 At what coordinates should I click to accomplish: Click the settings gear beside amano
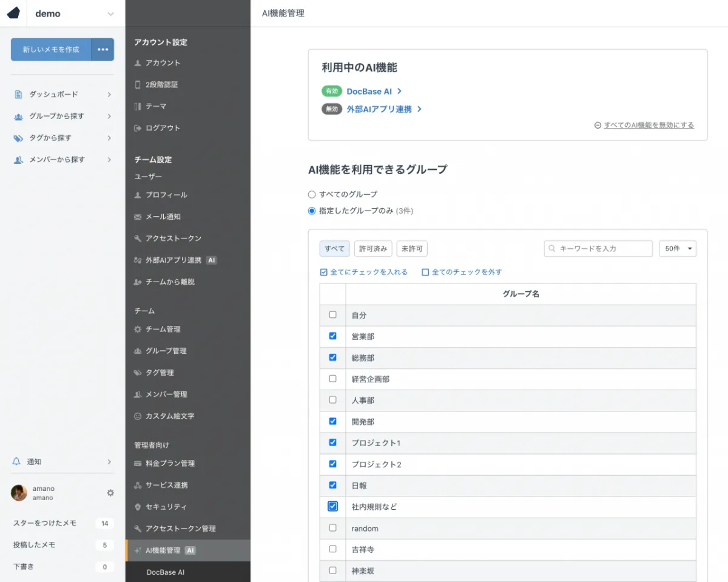click(x=110, y=493)
